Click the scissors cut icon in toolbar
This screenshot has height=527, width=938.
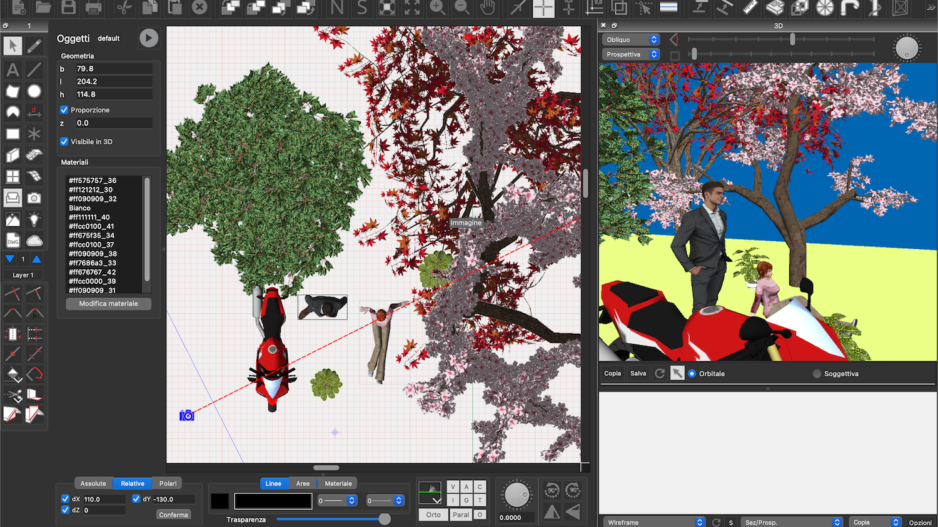[123, 8]
